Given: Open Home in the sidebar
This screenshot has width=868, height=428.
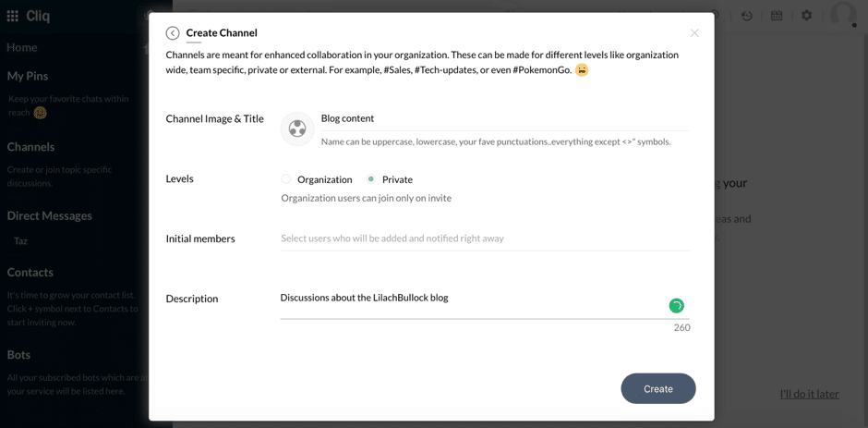Looking at the screenshot, I should (22, 48).
